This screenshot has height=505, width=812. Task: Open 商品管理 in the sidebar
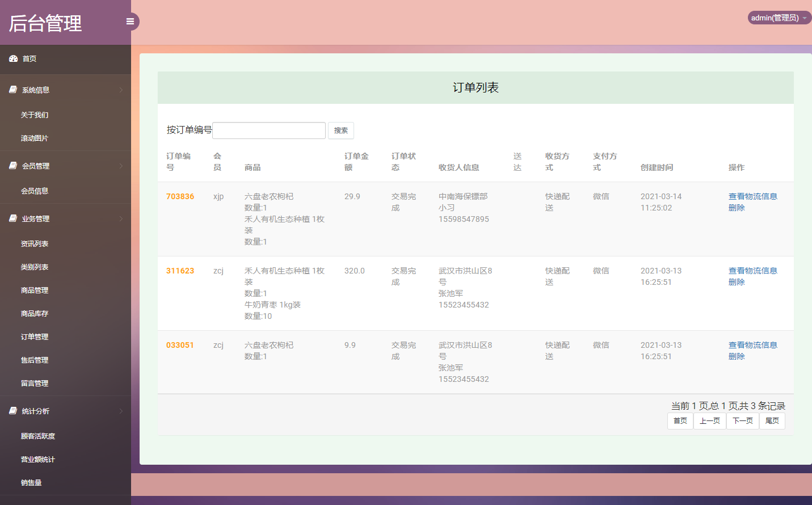pyautogui.click(x=33, y=290)
